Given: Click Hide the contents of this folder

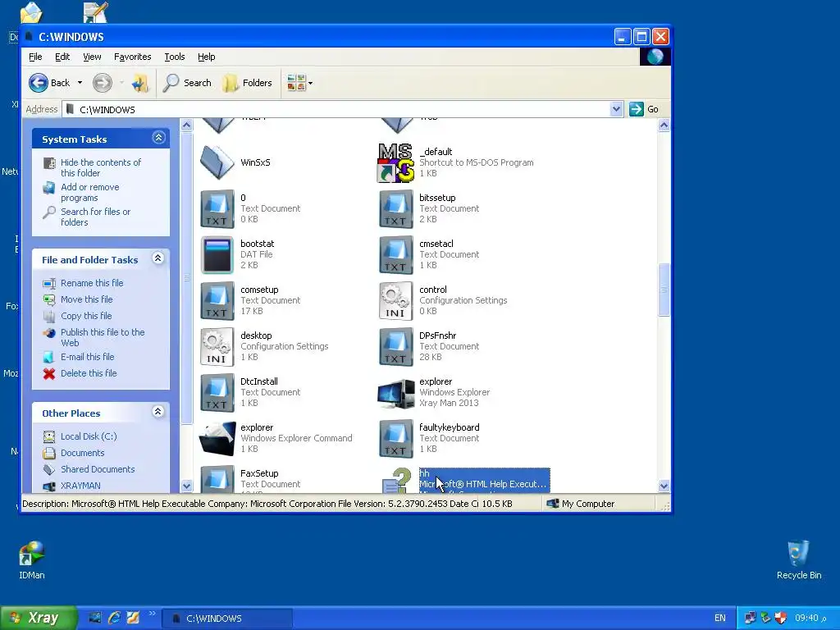Looking at the screenshot, I should pyautogui.click(x=101, y=167).
